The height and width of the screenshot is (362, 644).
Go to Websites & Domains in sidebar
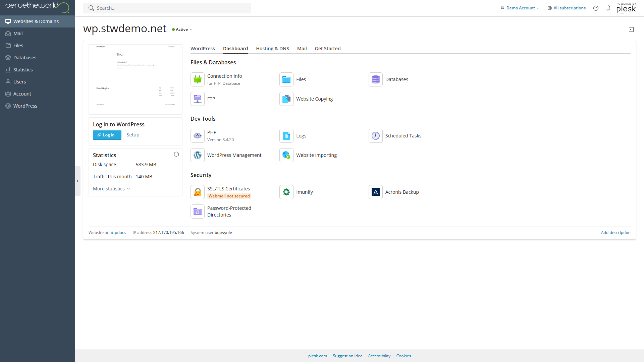(38, 21)
